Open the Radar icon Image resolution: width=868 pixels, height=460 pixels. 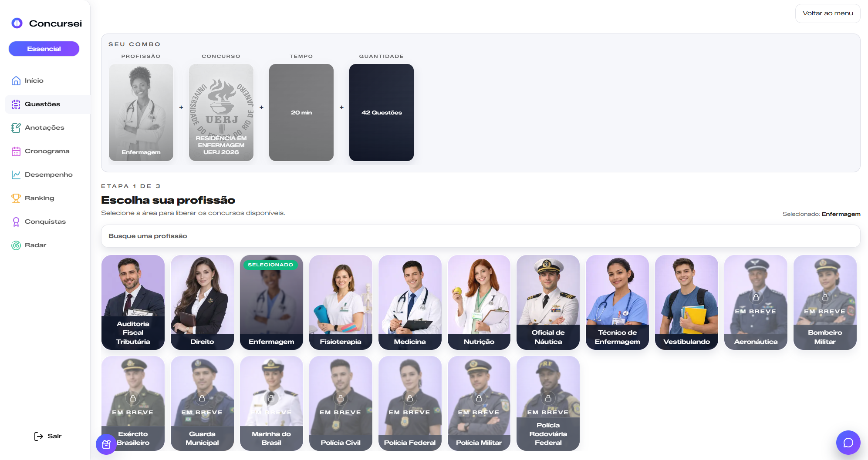[x=16, y=245]
